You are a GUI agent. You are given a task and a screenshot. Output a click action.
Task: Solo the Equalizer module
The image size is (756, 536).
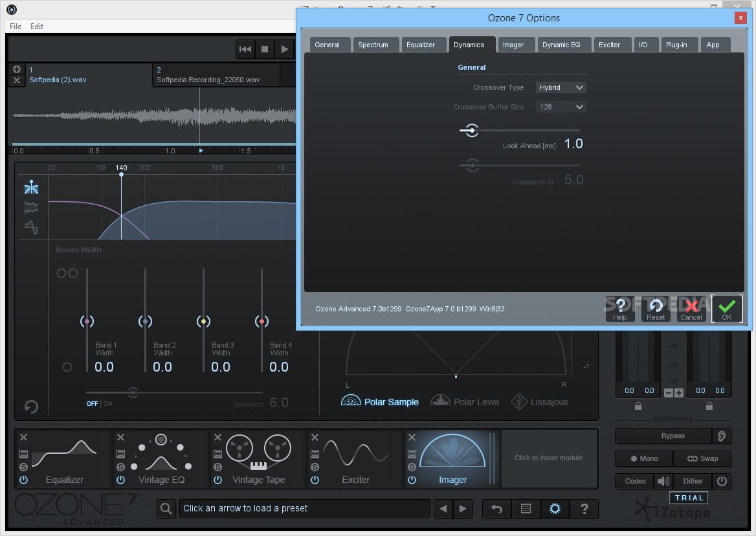tap(23, 467)
